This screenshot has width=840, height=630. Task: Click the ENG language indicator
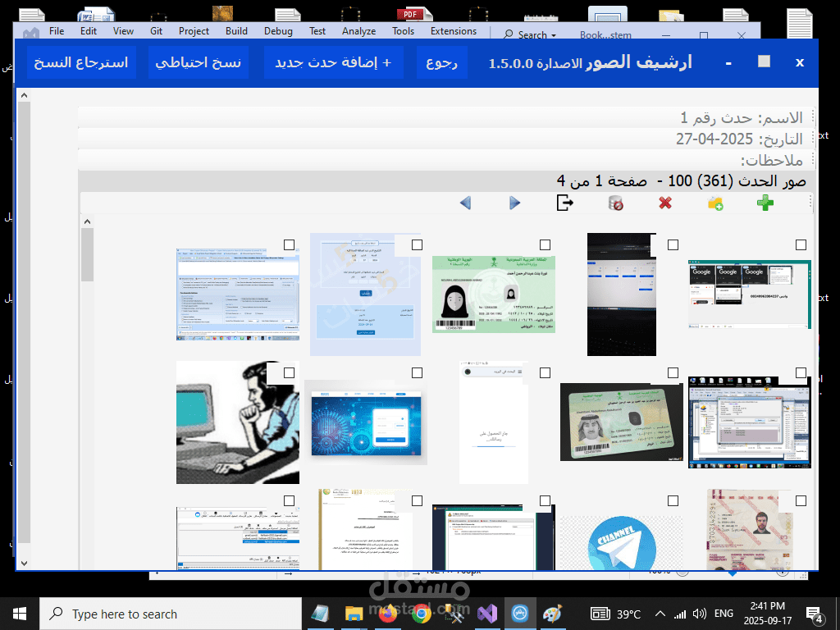[724, 614]
